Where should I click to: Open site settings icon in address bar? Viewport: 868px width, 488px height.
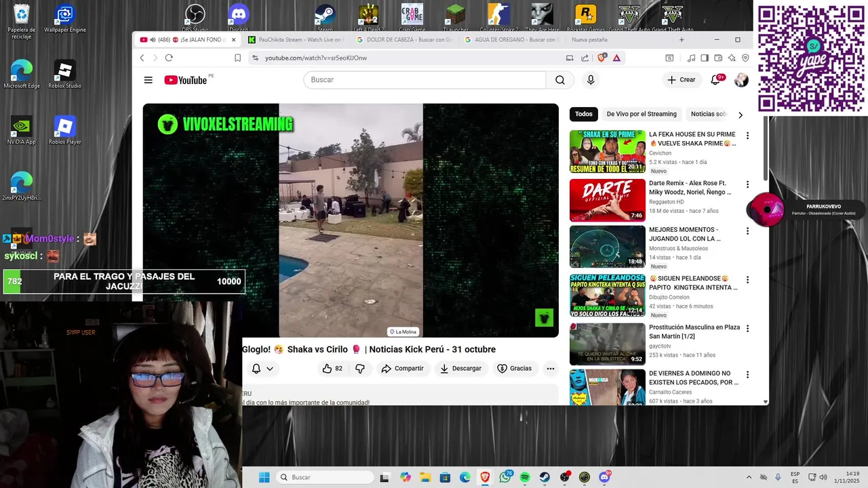click(255, 58)
